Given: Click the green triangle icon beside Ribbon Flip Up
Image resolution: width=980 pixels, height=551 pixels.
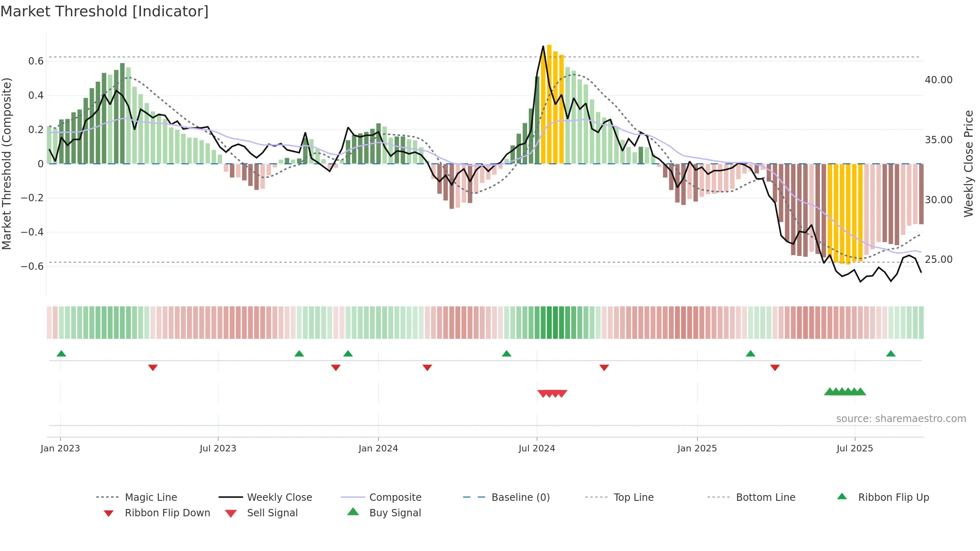Looking at the screenshot, I should [x=842, y=496].
